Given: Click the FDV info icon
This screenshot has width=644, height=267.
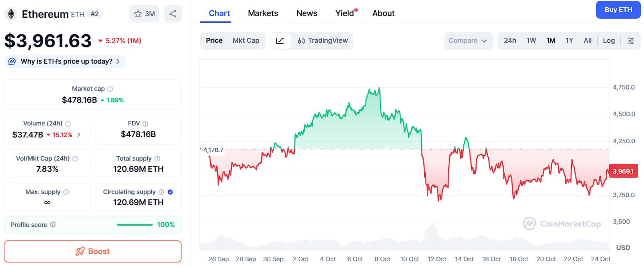Looking at the screenshot, I should pyautogui.click(x=145, y=124).
